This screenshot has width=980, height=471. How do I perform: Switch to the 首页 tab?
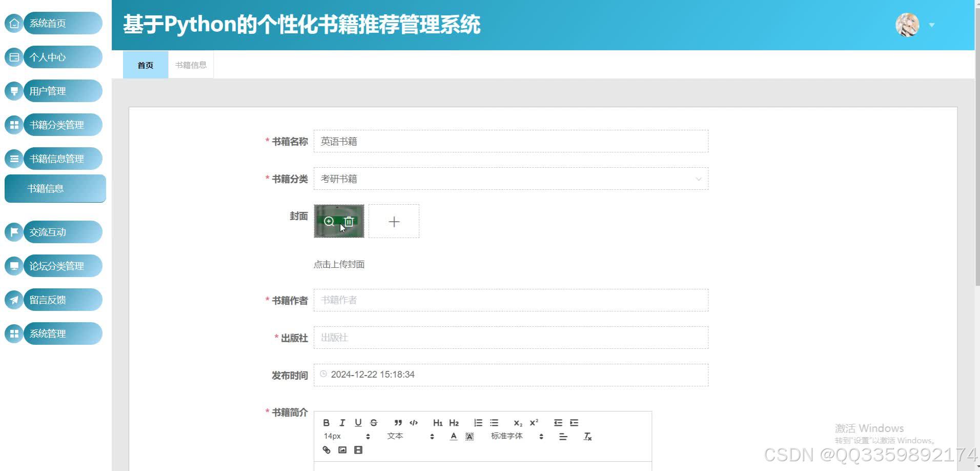click(145, 64)
